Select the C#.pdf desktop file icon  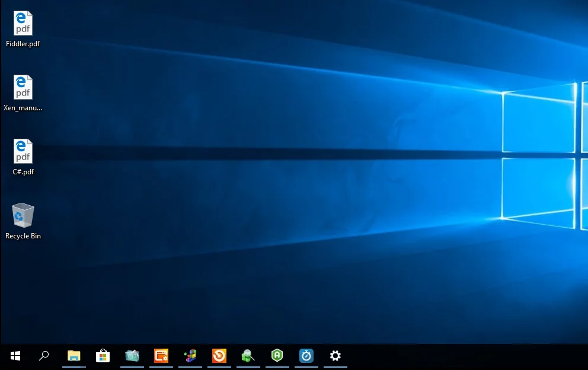click(23, 152)
